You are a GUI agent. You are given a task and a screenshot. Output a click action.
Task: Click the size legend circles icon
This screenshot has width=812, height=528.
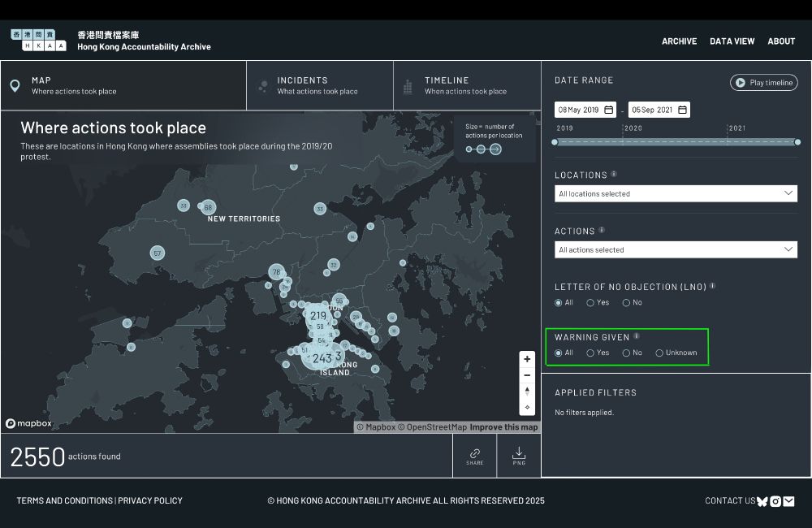[x=483, y=149]
